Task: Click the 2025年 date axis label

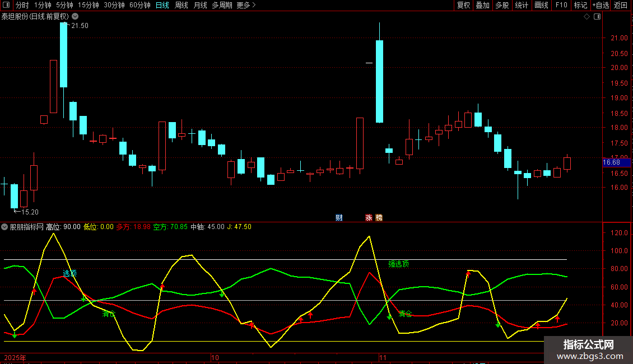Action: (15, 357)
